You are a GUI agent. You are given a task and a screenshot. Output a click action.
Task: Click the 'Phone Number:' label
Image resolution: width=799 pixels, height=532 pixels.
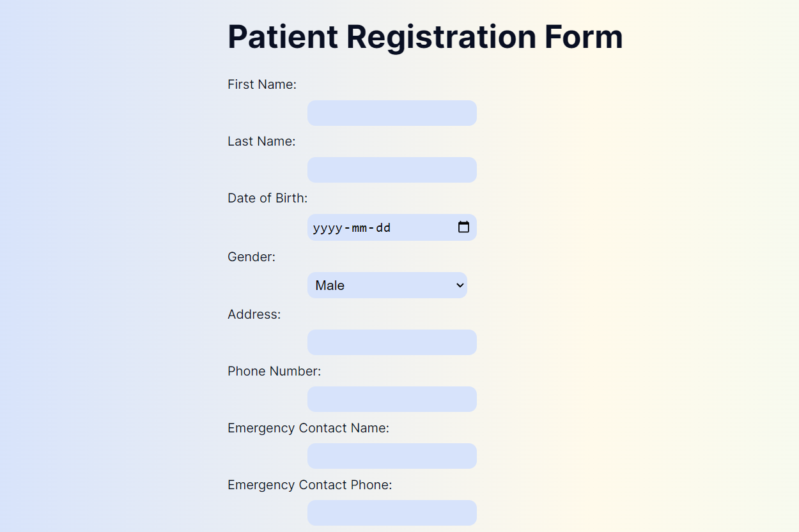tap(274, 371)
